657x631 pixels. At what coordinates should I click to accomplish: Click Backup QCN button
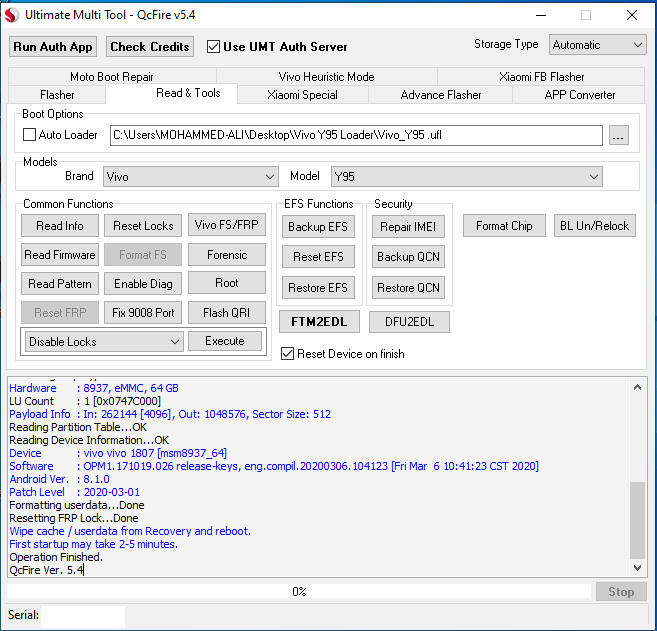pyautogui.click(x=408, y=256)
